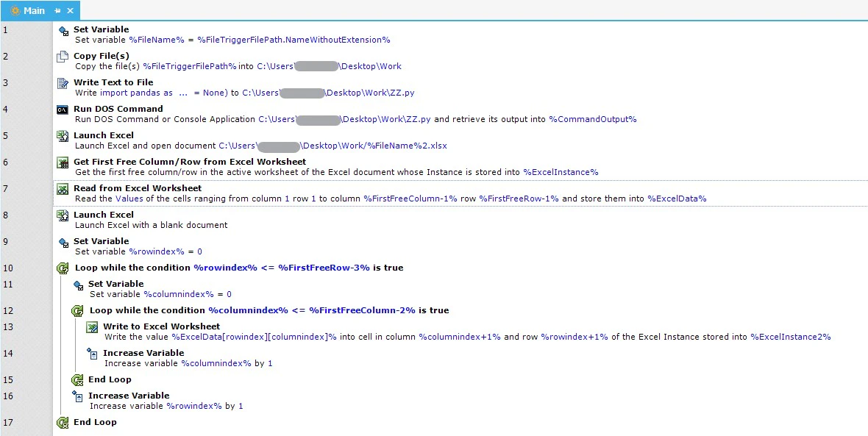Screen dimensions: 868x436
Task: Select the rowindex loop icon on line 10
Action: click(x=63, y=268)
